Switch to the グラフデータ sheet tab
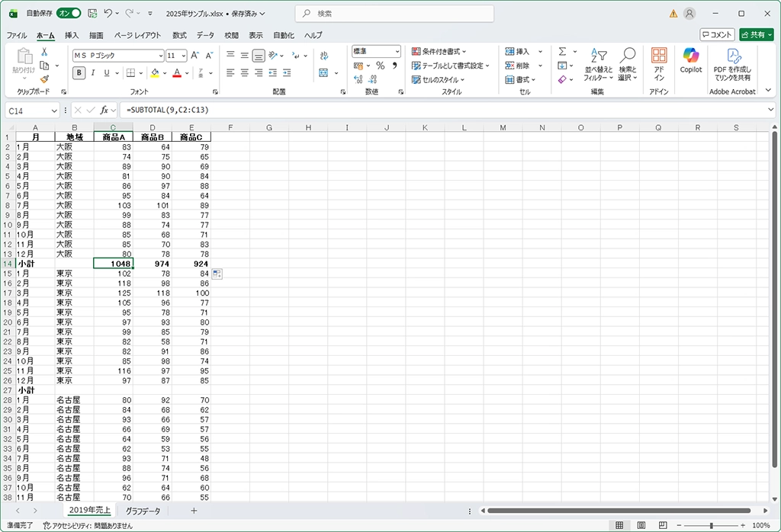 coord(143,511)
